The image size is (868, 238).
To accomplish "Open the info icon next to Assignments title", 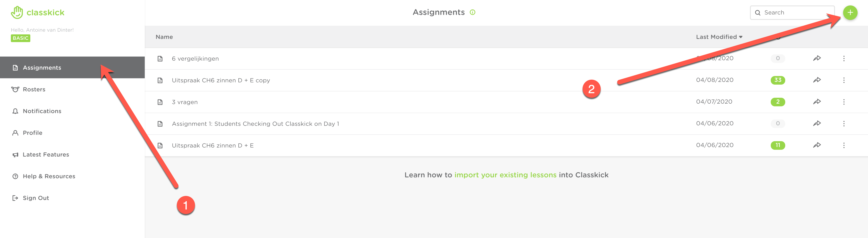I will point(472,12).
